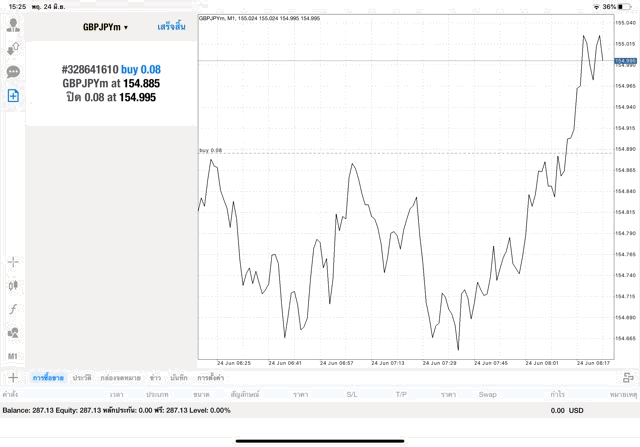Switch to the การตั้งค่า tab
Viewport: 640px width, 447px height.
[211, 378]
